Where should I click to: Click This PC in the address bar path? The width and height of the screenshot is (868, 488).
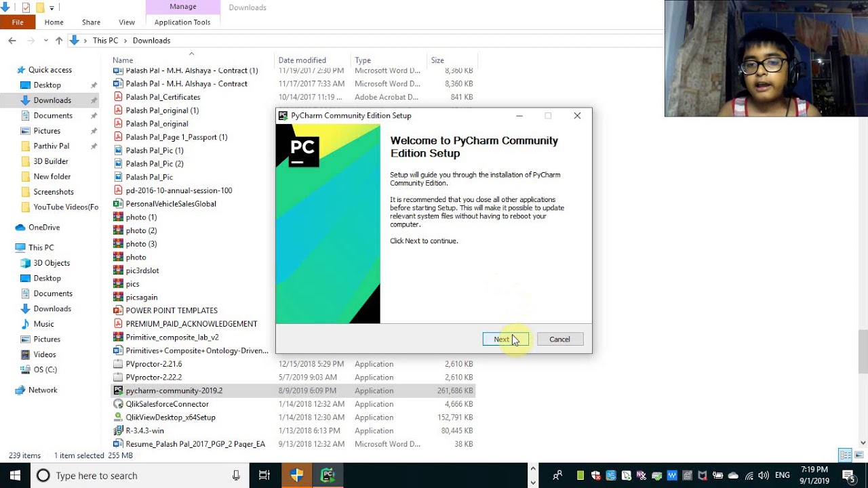click(105, 41)
